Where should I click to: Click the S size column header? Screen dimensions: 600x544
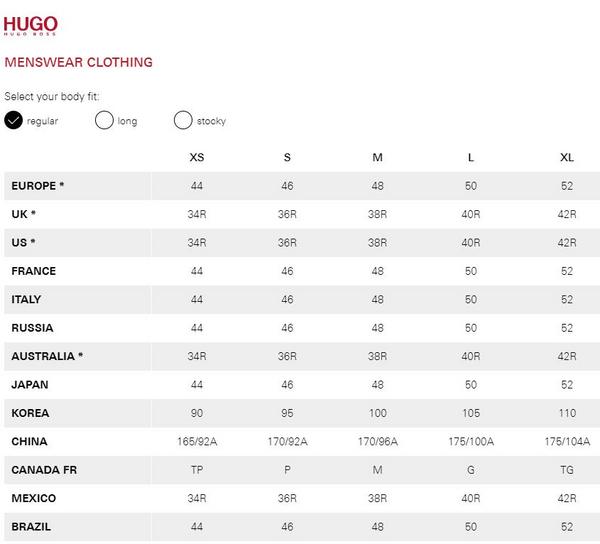pos(287,157)
